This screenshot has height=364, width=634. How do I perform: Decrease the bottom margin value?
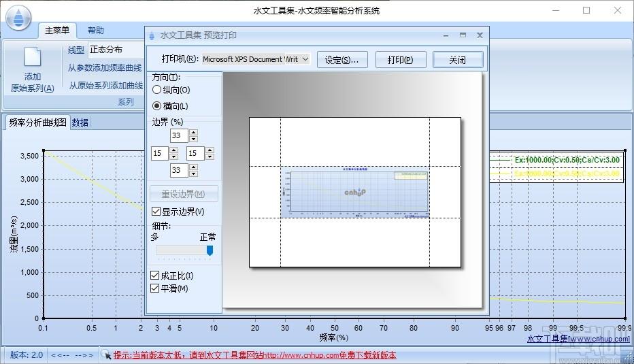(x=194, y=173)
